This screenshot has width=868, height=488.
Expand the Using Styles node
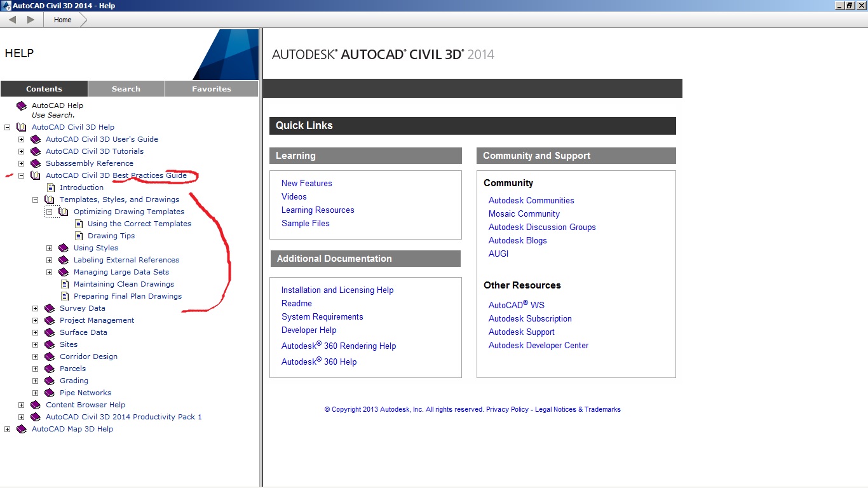[x=50, y=248]
